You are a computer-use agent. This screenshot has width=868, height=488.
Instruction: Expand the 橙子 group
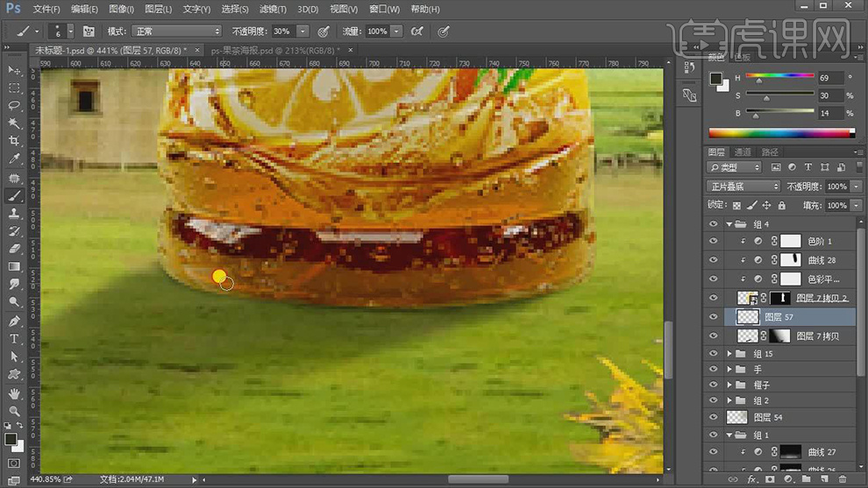(x=729, y=385)
